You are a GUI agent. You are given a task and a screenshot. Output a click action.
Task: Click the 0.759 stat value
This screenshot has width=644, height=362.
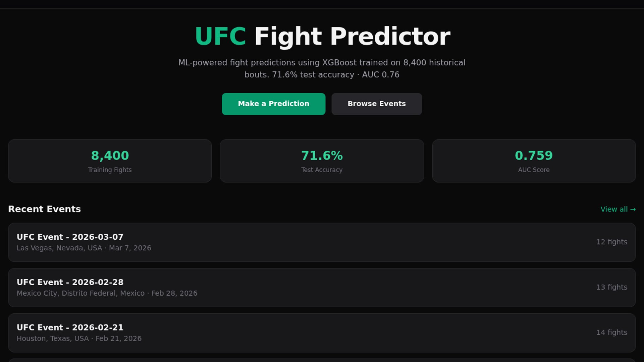pos(534,156)
